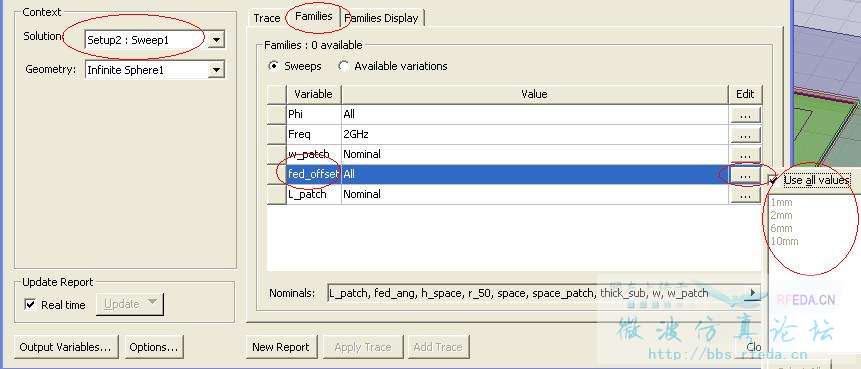Click the w_patch row's Nominal value cell
The width and height of the screenshot is (861, 369).
(x=535, y=154)
